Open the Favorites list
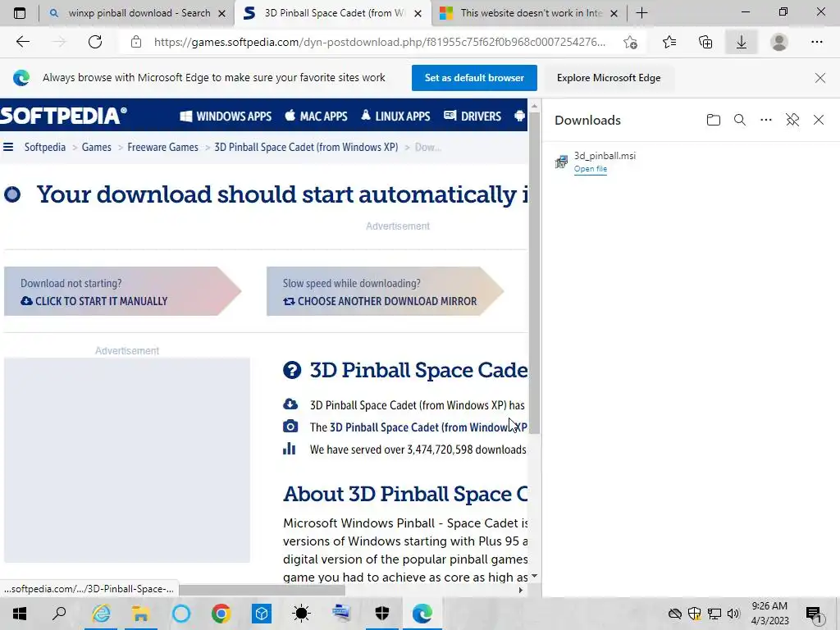This screenshot has height=630, width=840. coord(669,42)
